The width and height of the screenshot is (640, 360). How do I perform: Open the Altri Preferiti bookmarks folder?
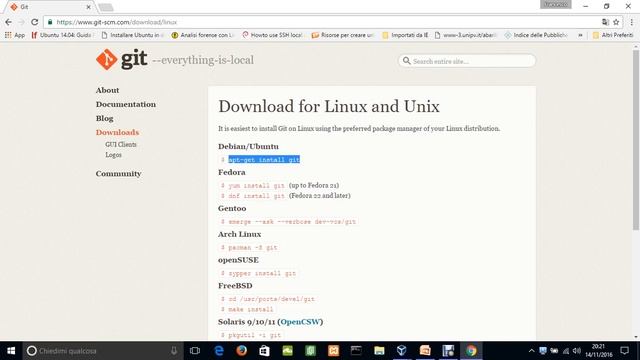click(x=613, y=35)
